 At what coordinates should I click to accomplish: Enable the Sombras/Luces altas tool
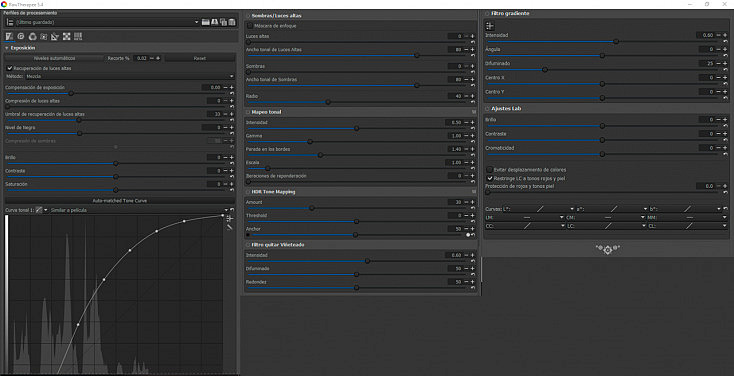[x=248, y=15]
